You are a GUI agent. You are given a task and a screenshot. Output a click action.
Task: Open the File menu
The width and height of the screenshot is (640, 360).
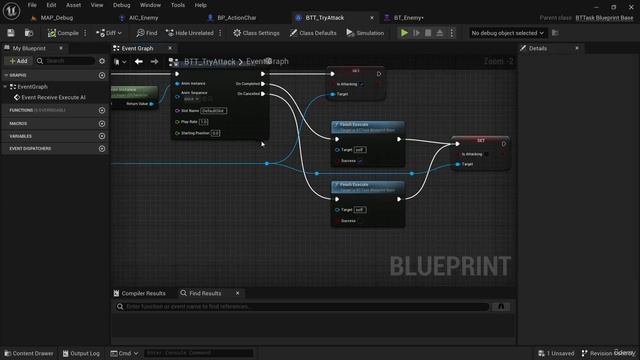32,5
